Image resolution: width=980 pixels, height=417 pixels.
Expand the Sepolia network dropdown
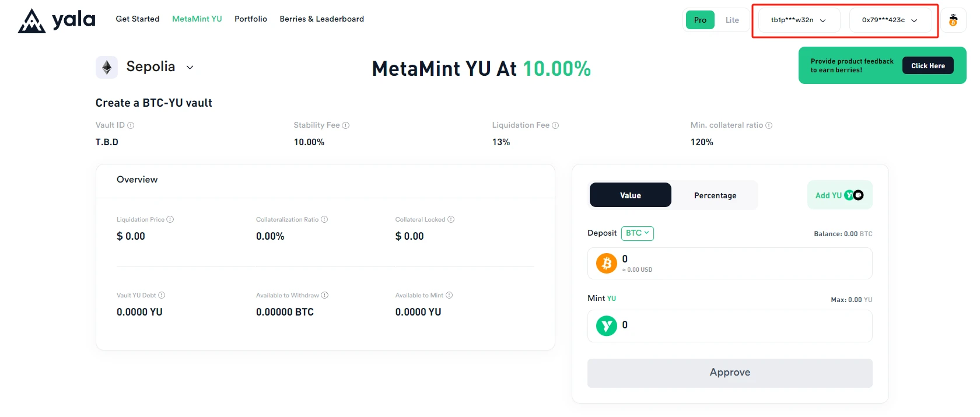(x=190, y=68)
